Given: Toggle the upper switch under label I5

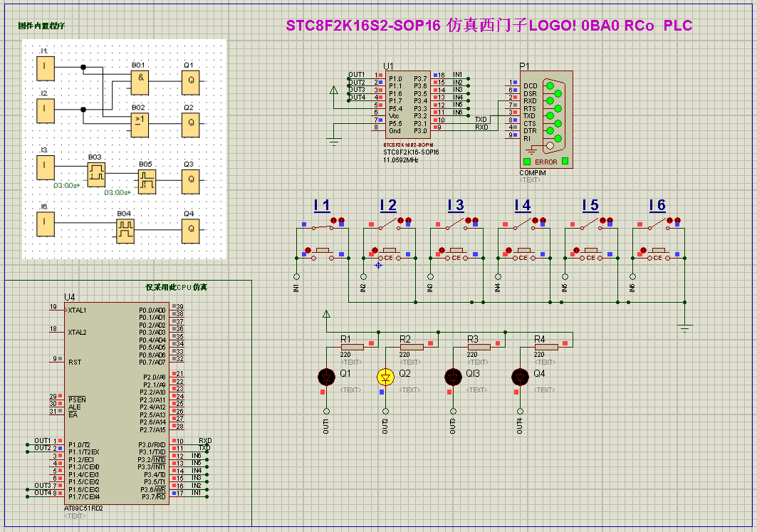Looking at the screenshot, I should (591, 225).
